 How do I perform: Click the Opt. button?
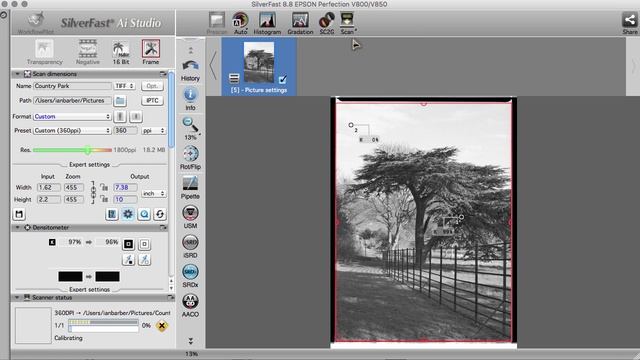(152, 86)
